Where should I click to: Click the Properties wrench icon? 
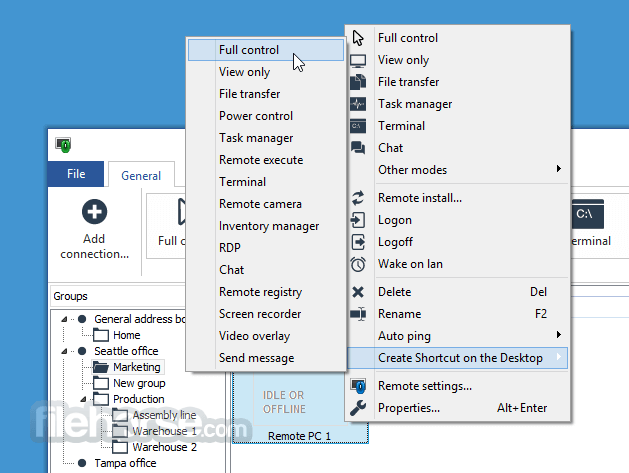[358, 408]
